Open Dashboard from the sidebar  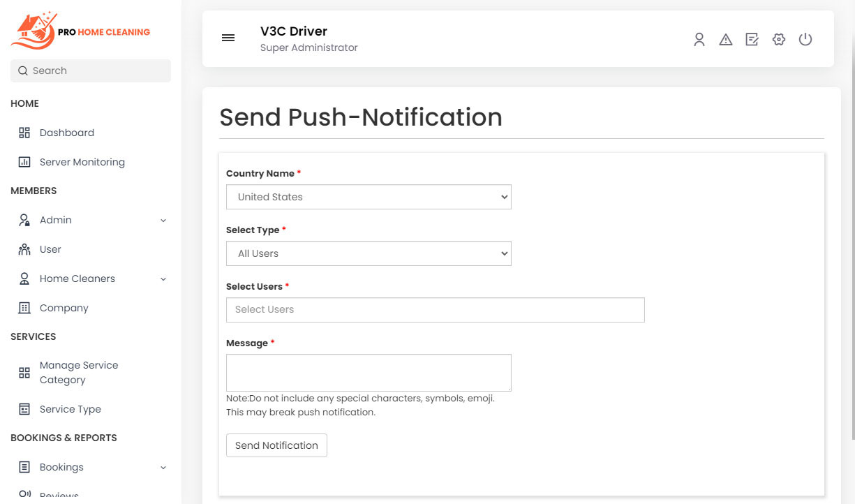[66, 133]
